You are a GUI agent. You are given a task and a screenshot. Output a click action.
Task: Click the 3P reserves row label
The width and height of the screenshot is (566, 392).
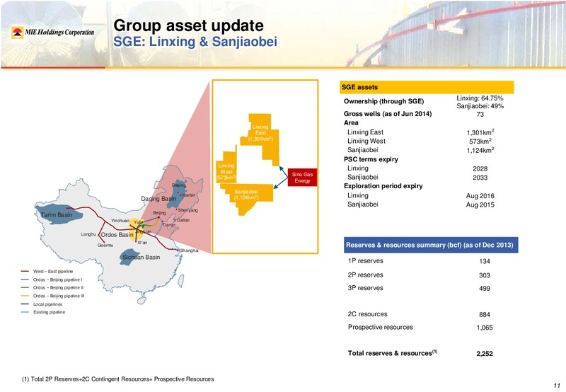(365, 288)
